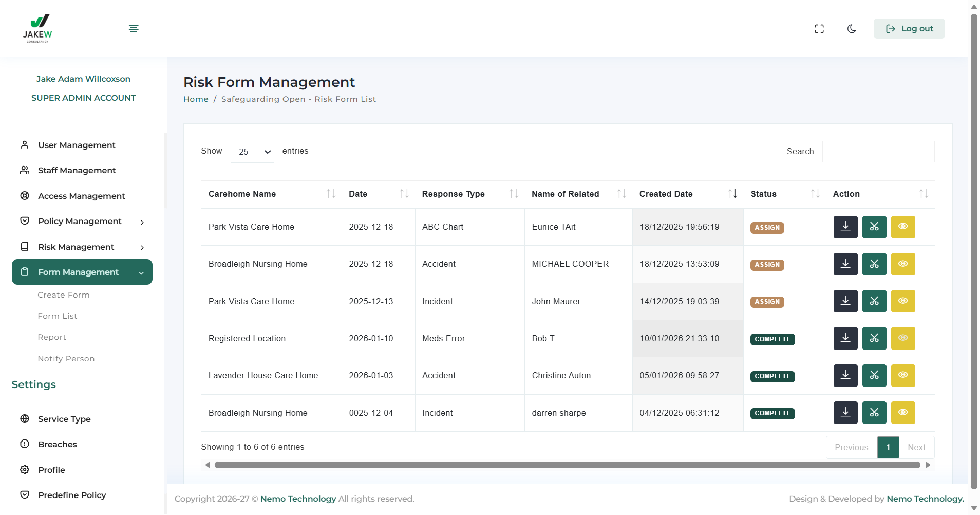
Task: Click the download icon for Eunice TAit row
Action: 845,227
